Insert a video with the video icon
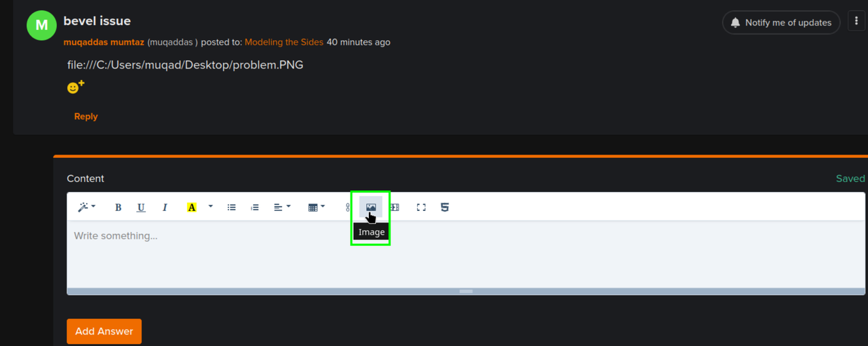 point(395,208)
